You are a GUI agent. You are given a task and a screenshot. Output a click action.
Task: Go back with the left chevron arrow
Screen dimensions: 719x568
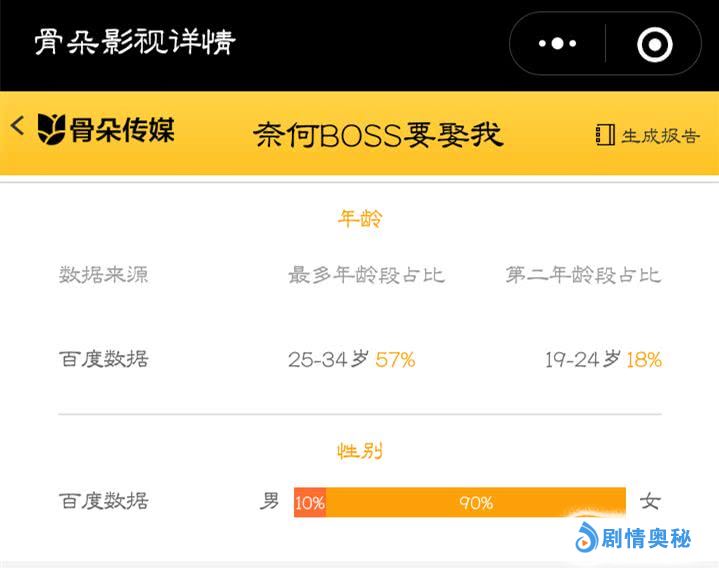17,127
